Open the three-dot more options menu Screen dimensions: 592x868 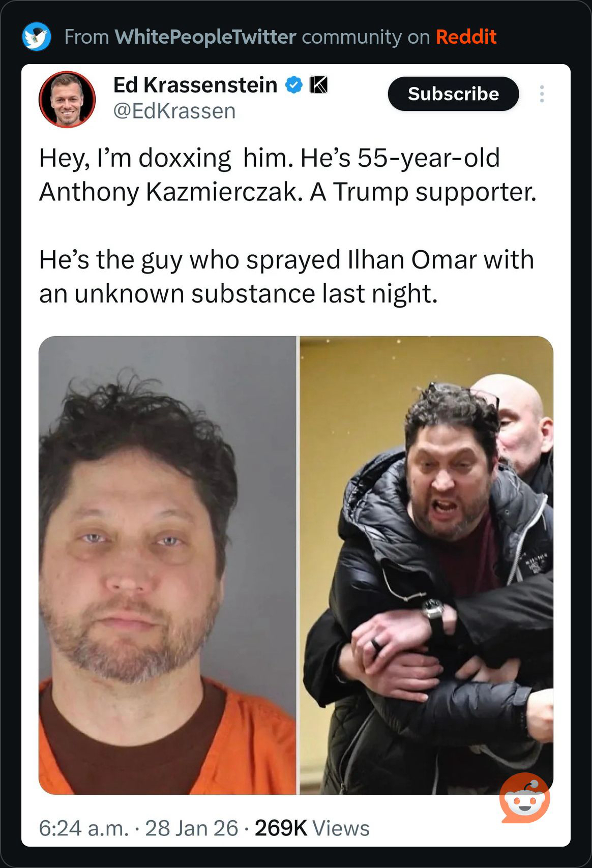pos(542,94)
